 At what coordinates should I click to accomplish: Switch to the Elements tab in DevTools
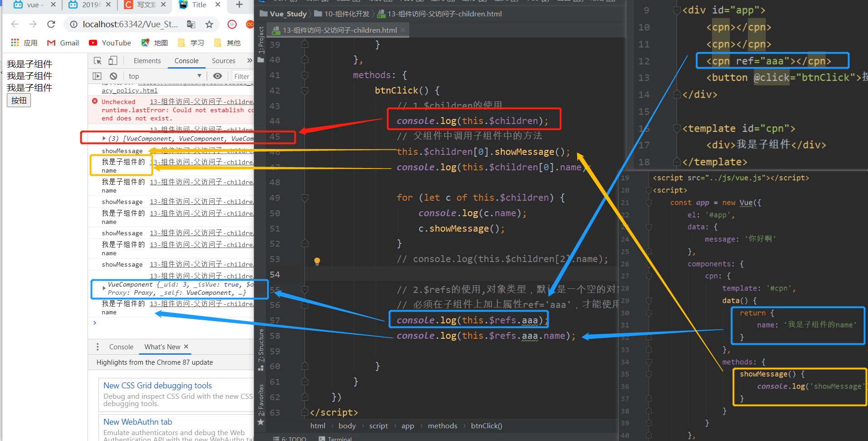(x=147, y=61)
